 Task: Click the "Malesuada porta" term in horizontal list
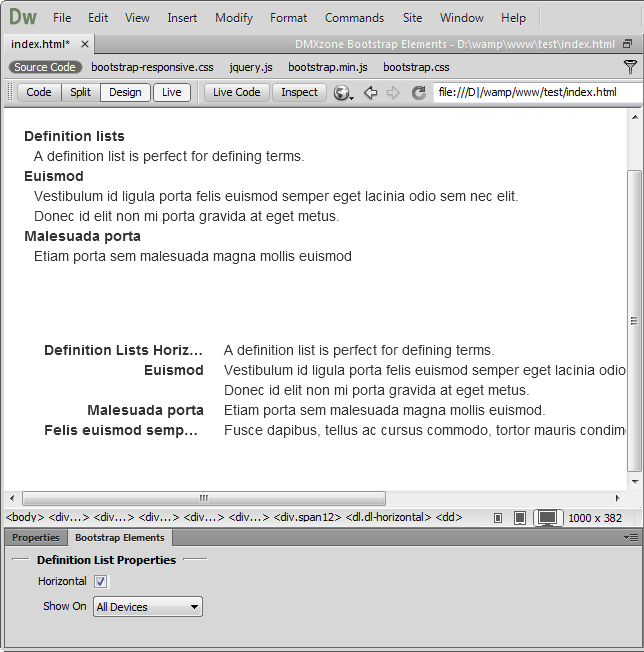(x=146, y=410)
